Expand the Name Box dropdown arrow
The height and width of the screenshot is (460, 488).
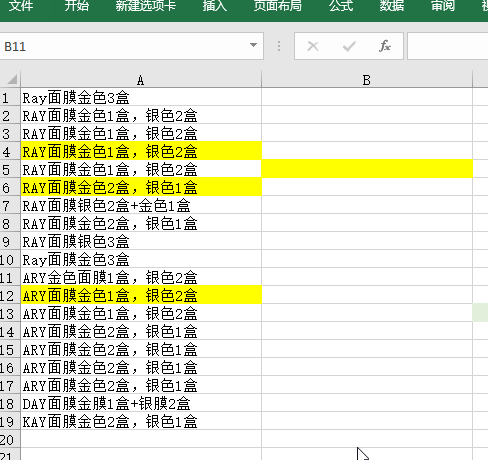(x=253, y=45)
